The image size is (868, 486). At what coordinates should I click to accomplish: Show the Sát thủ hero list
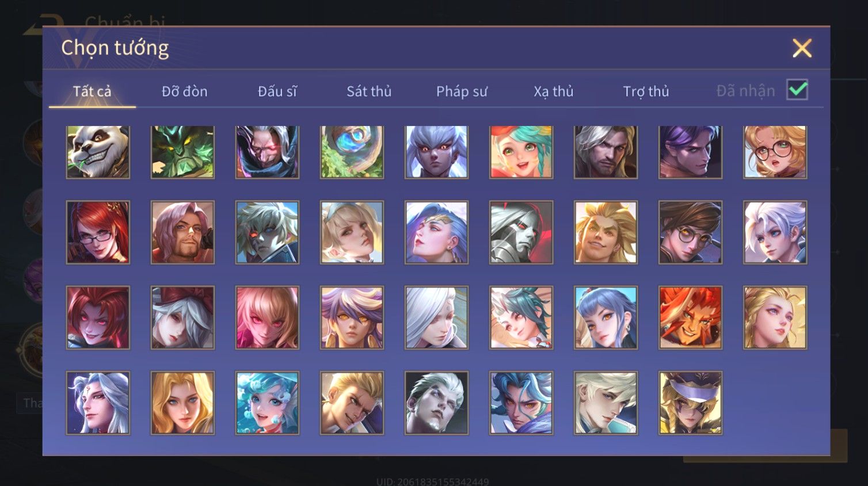pyautogui.click(x=369, y=91)
